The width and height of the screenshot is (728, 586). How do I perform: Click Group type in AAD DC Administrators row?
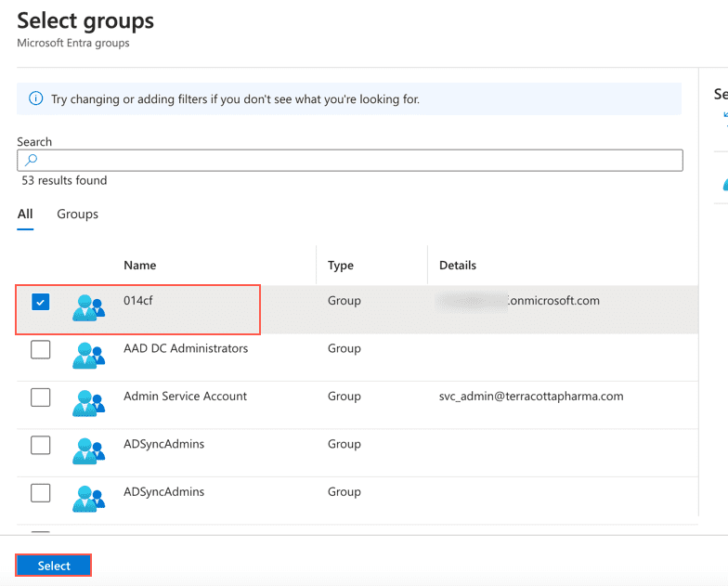click(x=344, y=348)
